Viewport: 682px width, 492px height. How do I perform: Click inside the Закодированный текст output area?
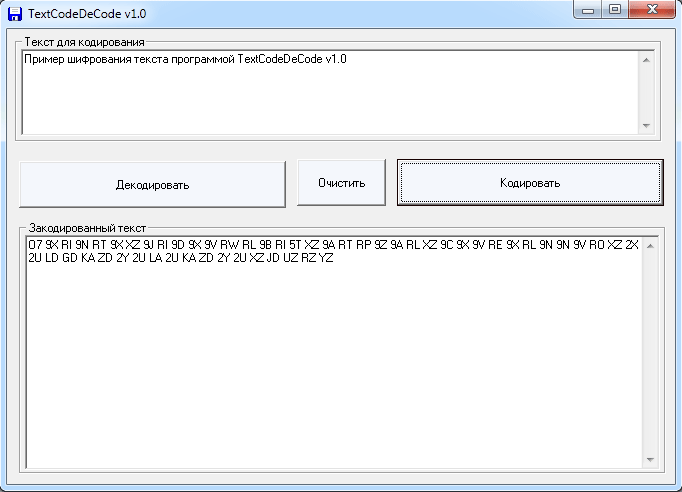[334, 352]
